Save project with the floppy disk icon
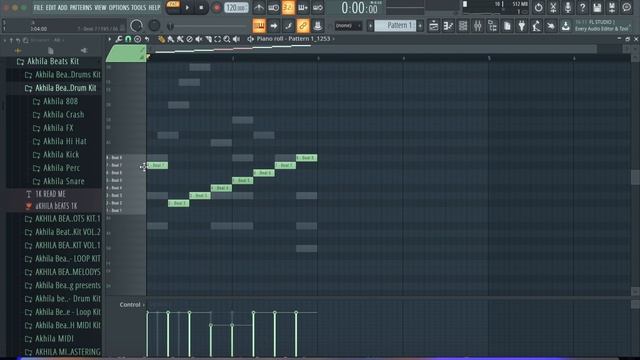 (x=597, y=7)
